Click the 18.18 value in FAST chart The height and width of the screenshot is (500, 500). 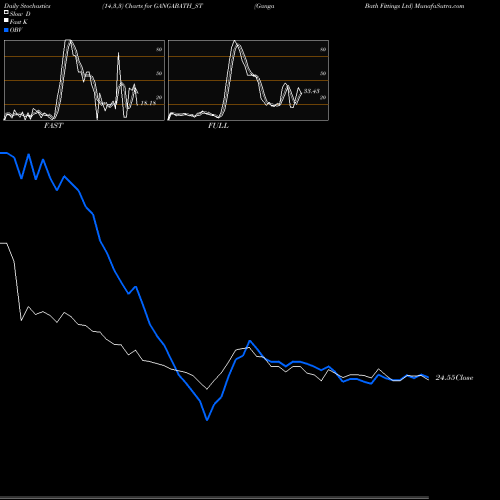click(x=148, y=103)
